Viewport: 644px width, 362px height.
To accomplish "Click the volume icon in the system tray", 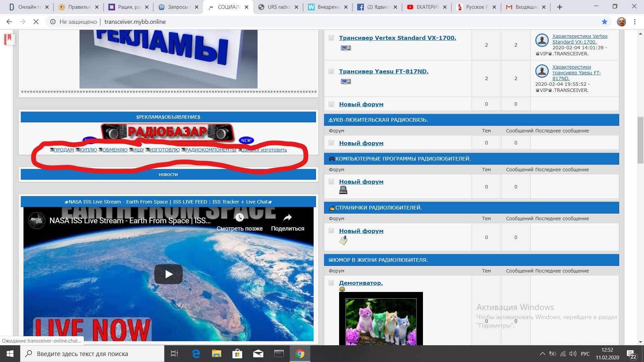I will coord(573,354).
